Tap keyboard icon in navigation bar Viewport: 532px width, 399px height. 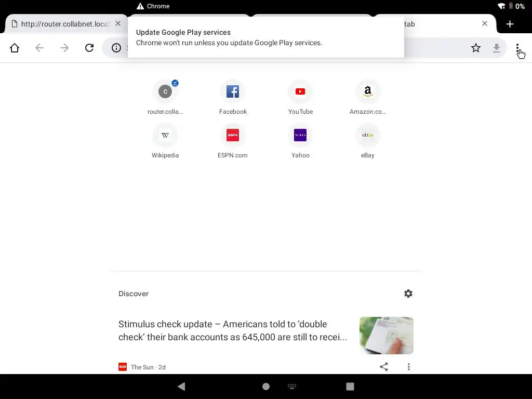292,386
